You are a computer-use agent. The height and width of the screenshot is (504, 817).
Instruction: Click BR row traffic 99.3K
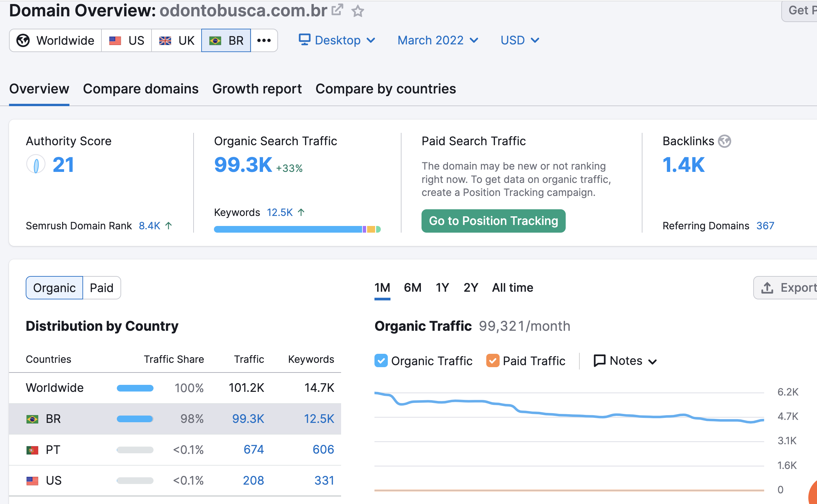[248, 419]
